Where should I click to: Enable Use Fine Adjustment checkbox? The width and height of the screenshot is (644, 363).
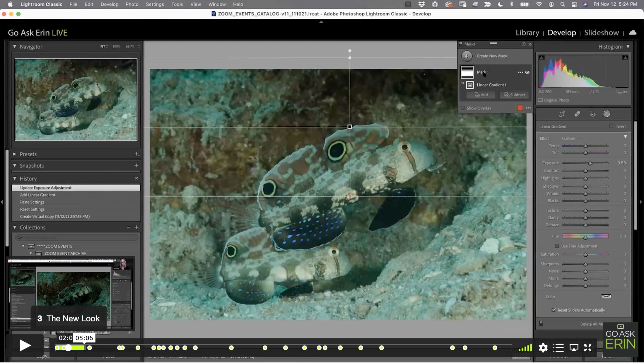click(557, 246)
